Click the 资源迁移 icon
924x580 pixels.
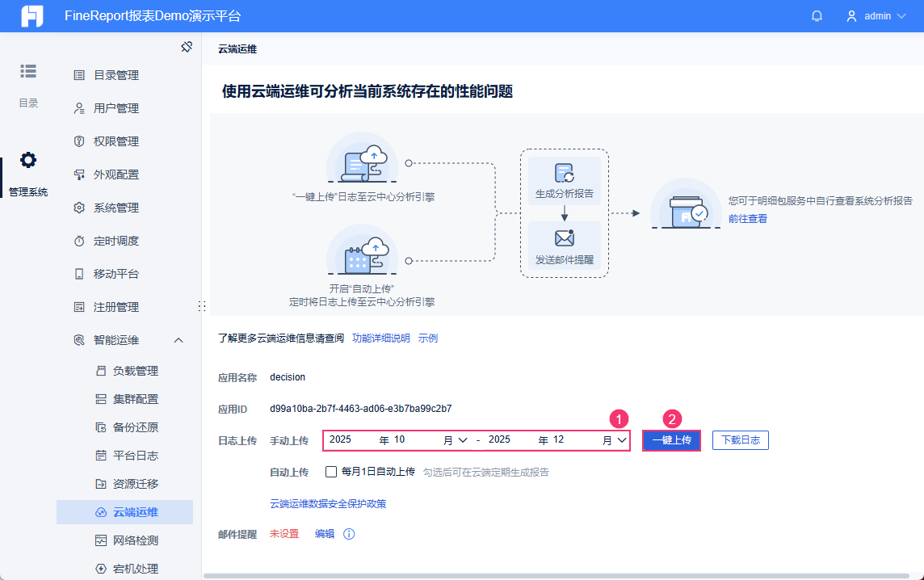(101, 484)
